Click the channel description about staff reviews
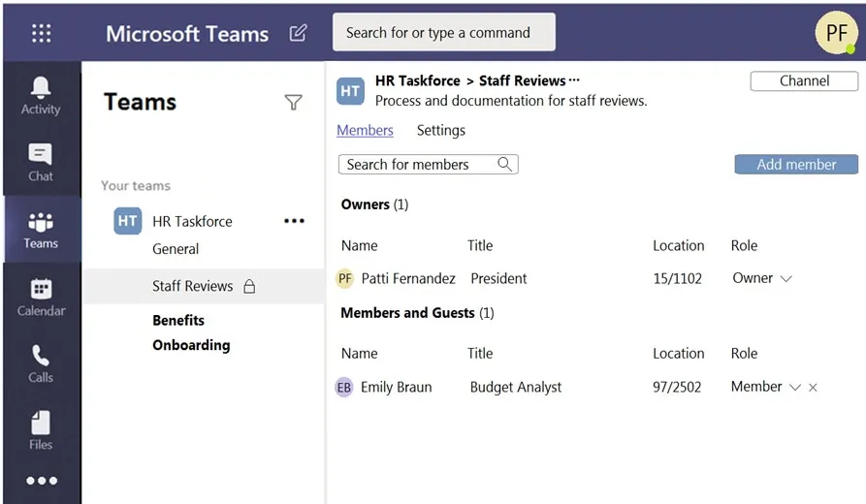This screenshot has height=504, width=866. tap(511, 101)
